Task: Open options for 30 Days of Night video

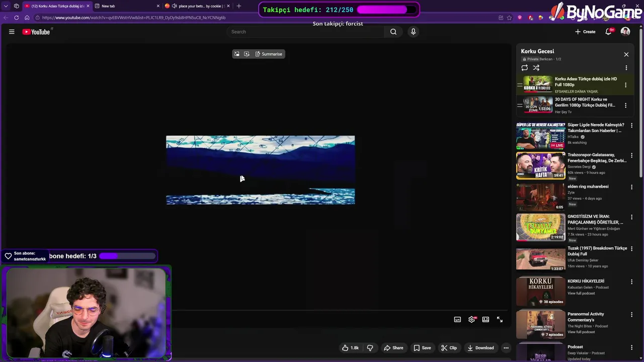Action: click(626, 106)
